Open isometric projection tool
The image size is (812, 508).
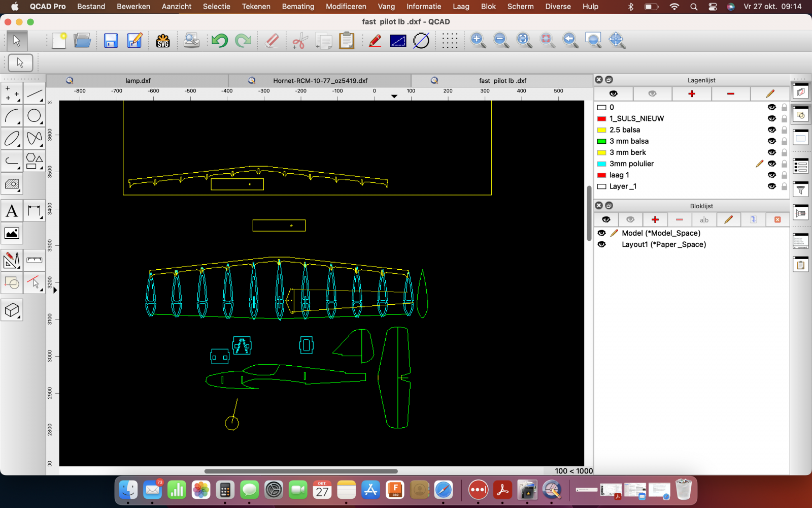click(12, 310)
